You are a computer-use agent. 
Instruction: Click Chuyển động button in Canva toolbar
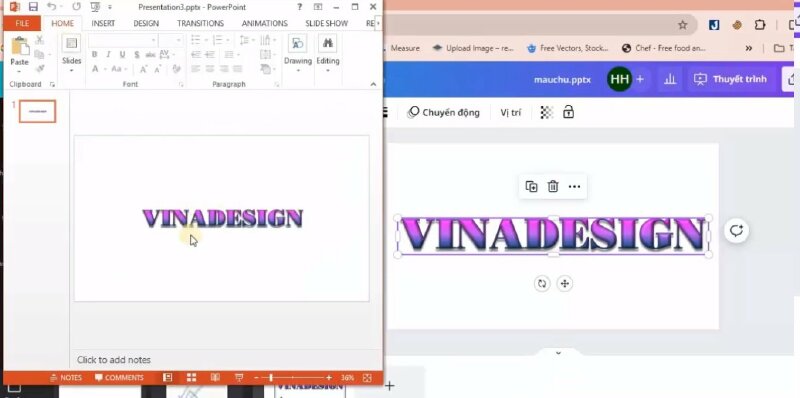tap(443, 112)
